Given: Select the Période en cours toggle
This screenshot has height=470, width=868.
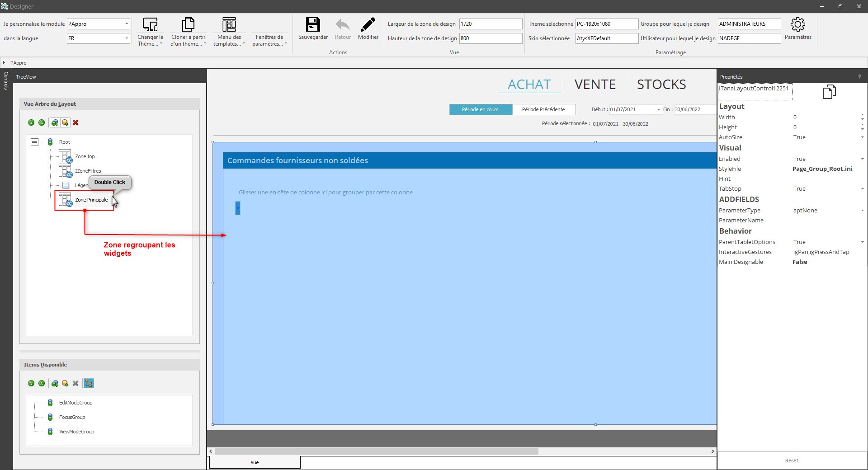Looking at the screenshot, I should point(480,109).
